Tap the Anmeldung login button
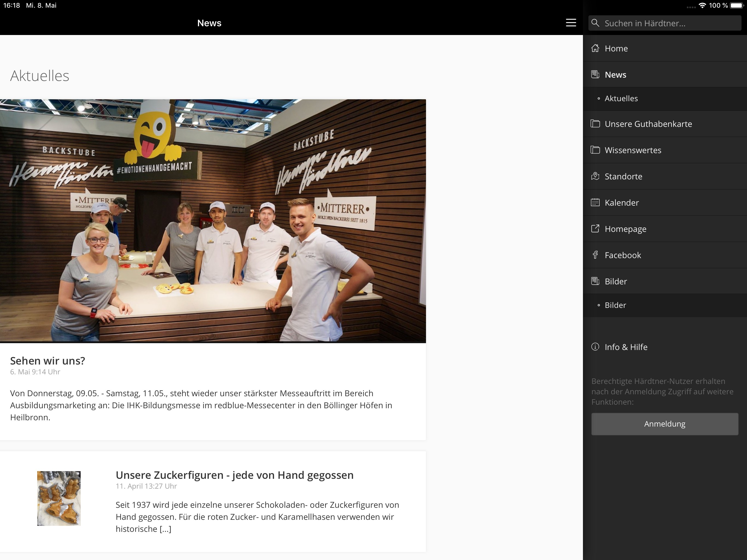This screenshot has height=560, width=747. click(665, 424)
